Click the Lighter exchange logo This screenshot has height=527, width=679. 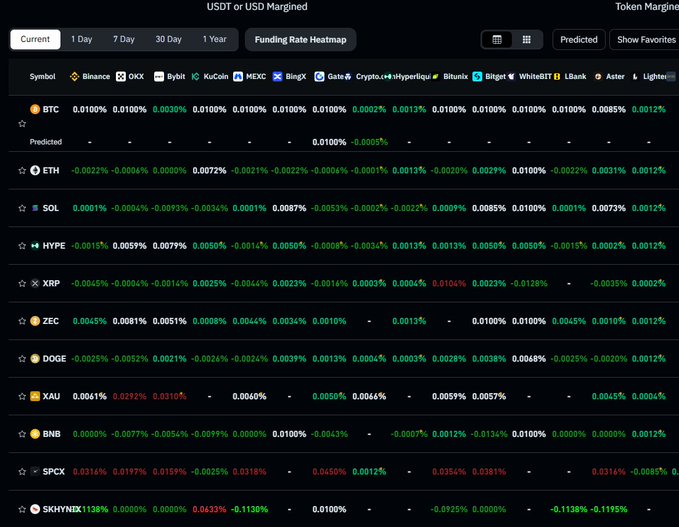pos(635,77)
